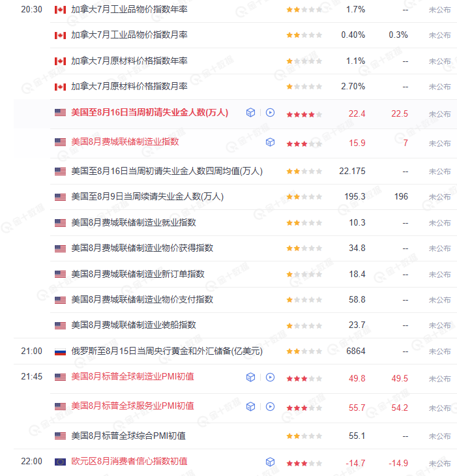457x476 pixels.
Task: Play video for 美国8月标普全球服务业PMI初值
Action: 270,406
